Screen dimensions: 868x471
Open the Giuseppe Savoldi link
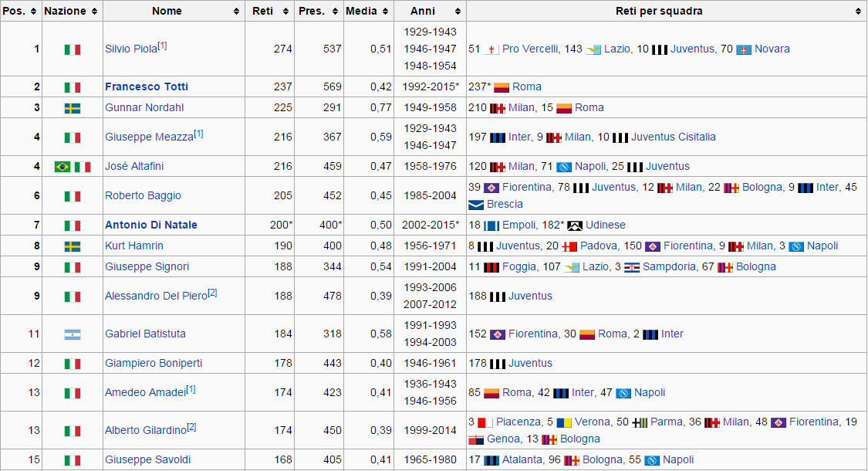[x=148, y=459]
